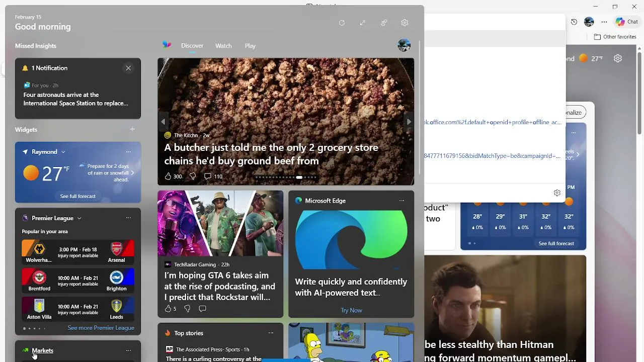Open Wolverhampton vs Arsenal match
This screenshot has width=644, height=362.
78,252
